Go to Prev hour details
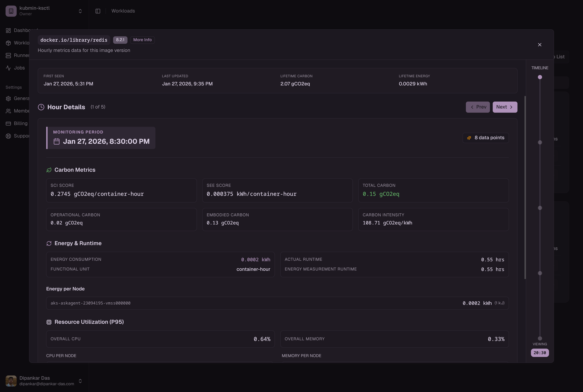Screen dimensions: 583x392 point(478,107)
